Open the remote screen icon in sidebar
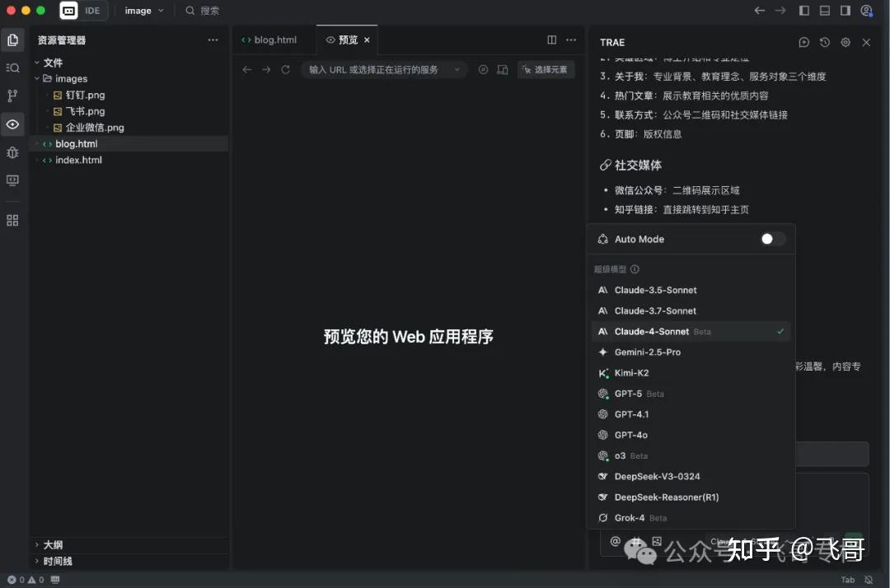This screenshot has width=890, height=588. pos(12,180)
